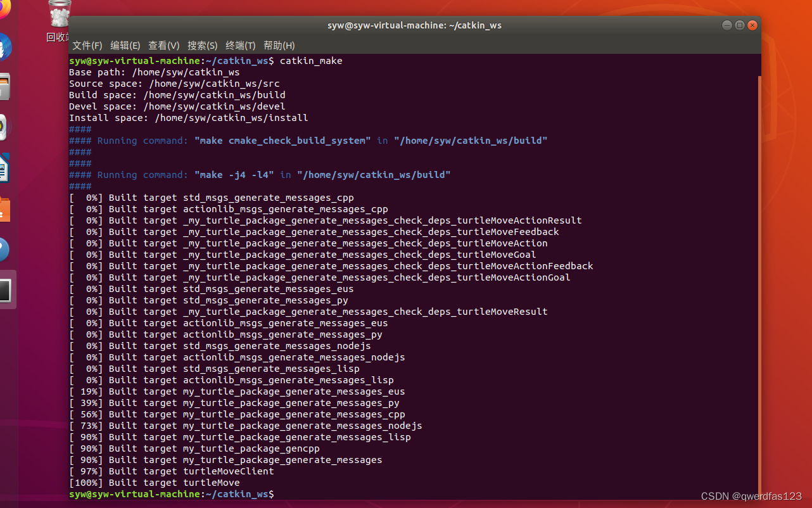This screenshot has width=812, height=508.
Task: Click the check_deps 'turtleMoveFeedback' line
Action: (314, 232)
